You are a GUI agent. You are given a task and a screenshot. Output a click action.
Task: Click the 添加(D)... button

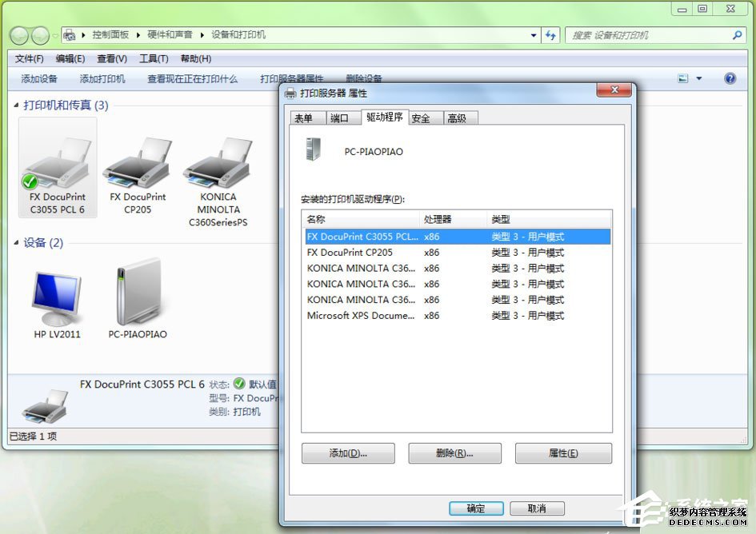tap(348, 453)
